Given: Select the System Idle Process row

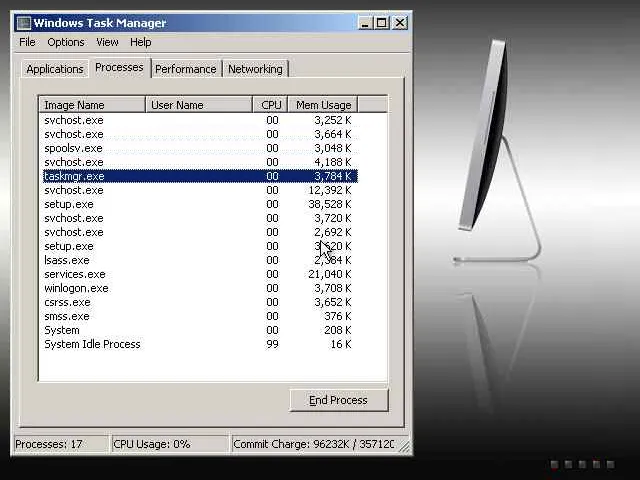Looking at the screenshot, I should click(200, 344).
